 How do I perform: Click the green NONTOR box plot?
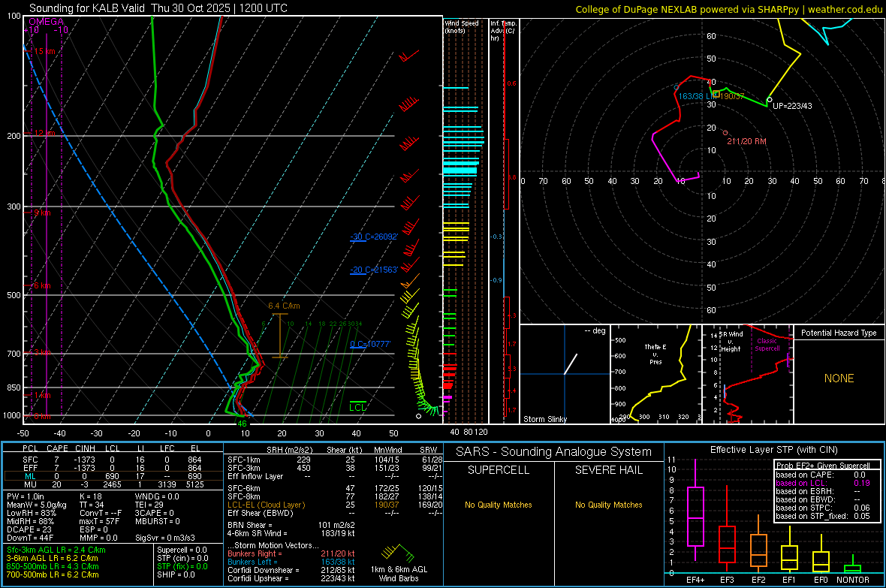pyautogui.click(x=853, y=567)
